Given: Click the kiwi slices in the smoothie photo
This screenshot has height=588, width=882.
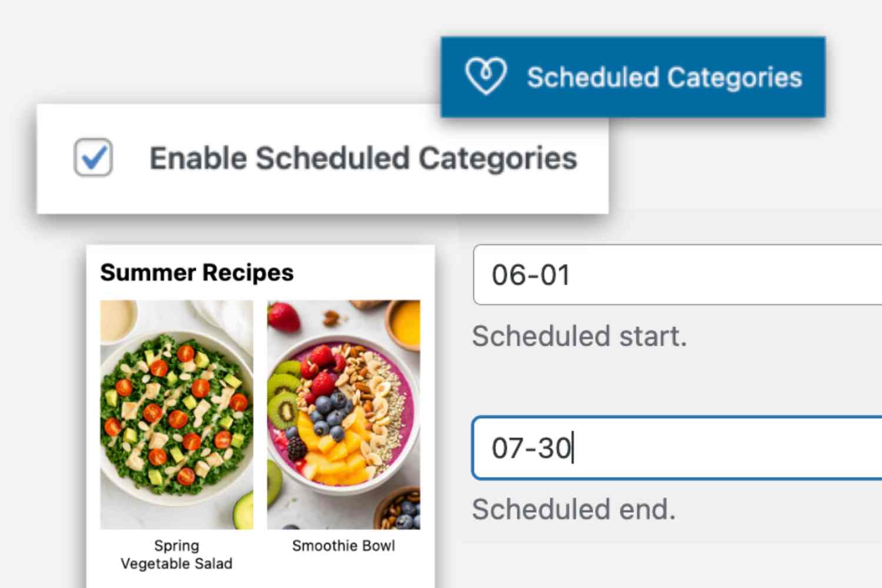Looking at the screenshot, I should (x=283, y=400).
